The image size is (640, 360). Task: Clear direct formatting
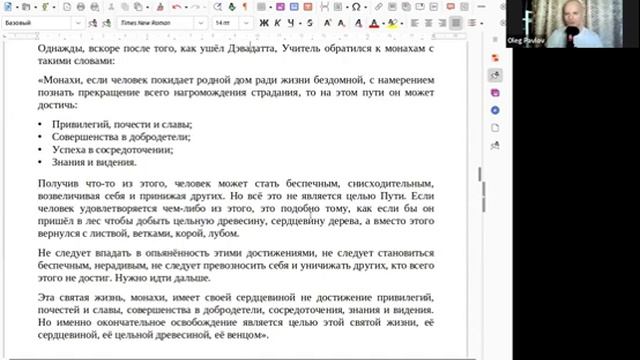[358, 23]
